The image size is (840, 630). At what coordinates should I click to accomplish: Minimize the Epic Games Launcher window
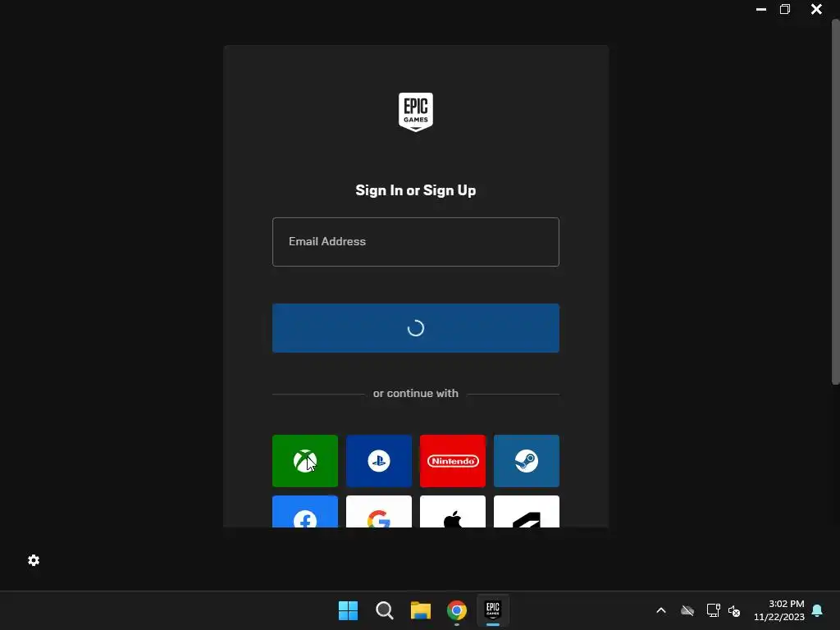[760, 9]
